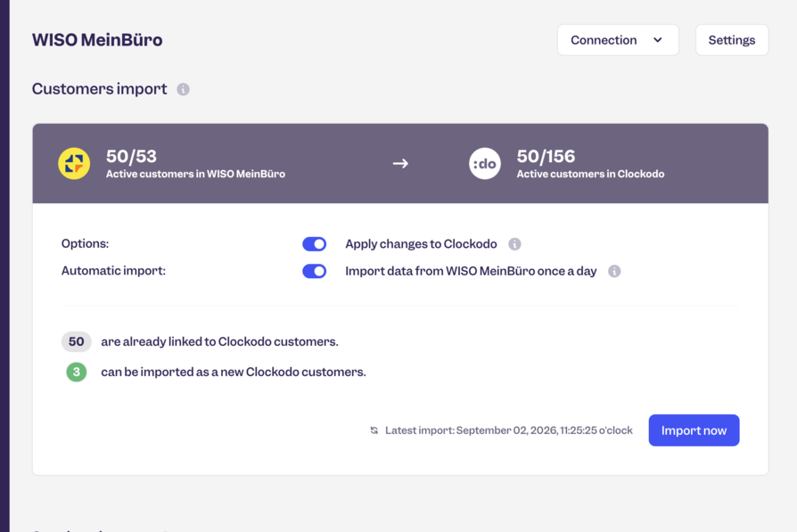797x532 pixels.
Task: Click the refresh icon before Latest import
Action: [374, 430]
